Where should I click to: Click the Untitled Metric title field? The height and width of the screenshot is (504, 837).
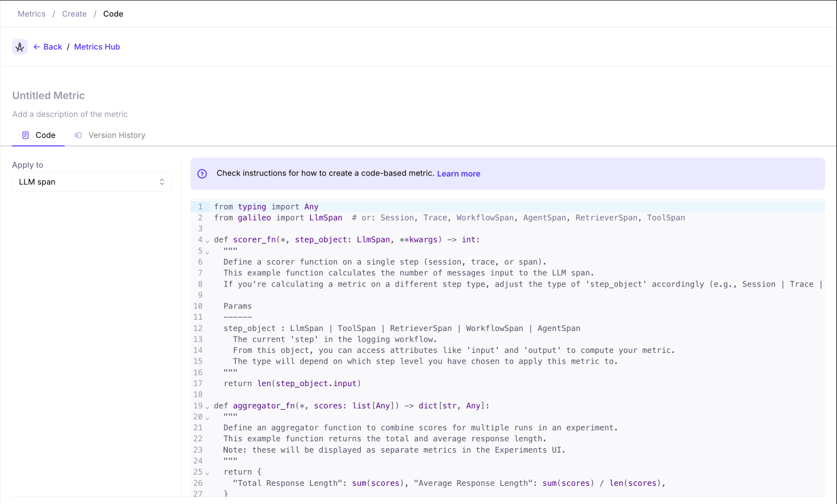(48, 95)
